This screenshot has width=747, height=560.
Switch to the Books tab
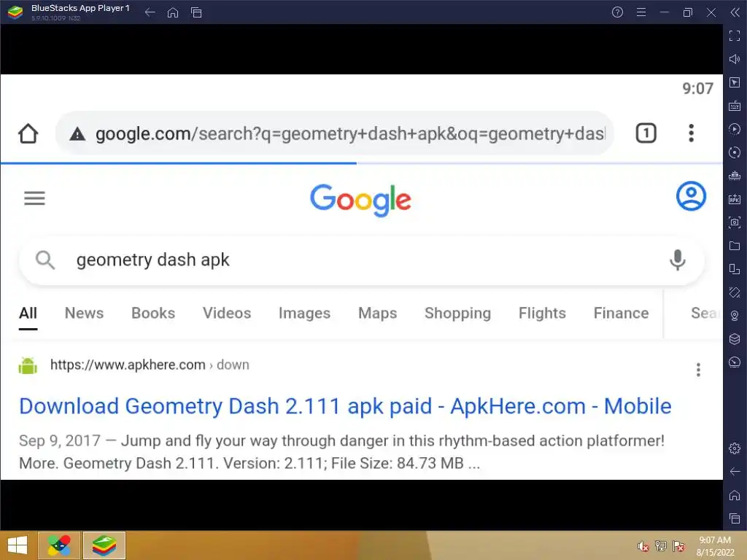tap(153, 313)
